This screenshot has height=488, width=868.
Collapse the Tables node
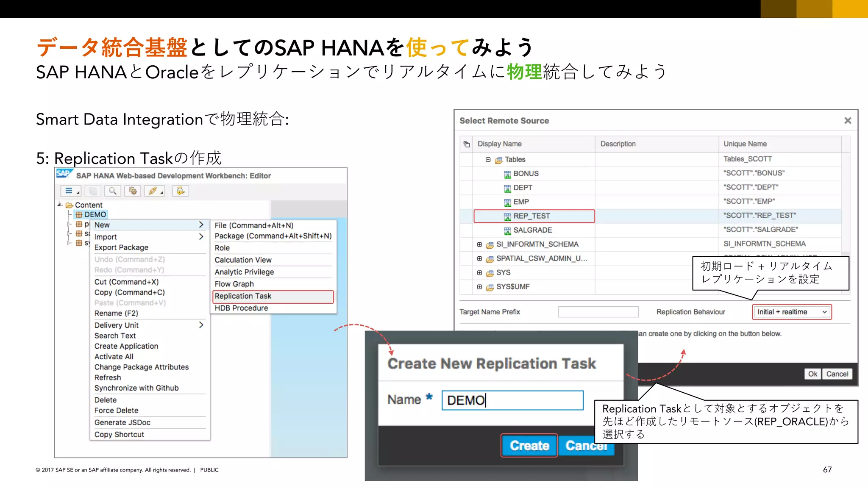point(488,160)
